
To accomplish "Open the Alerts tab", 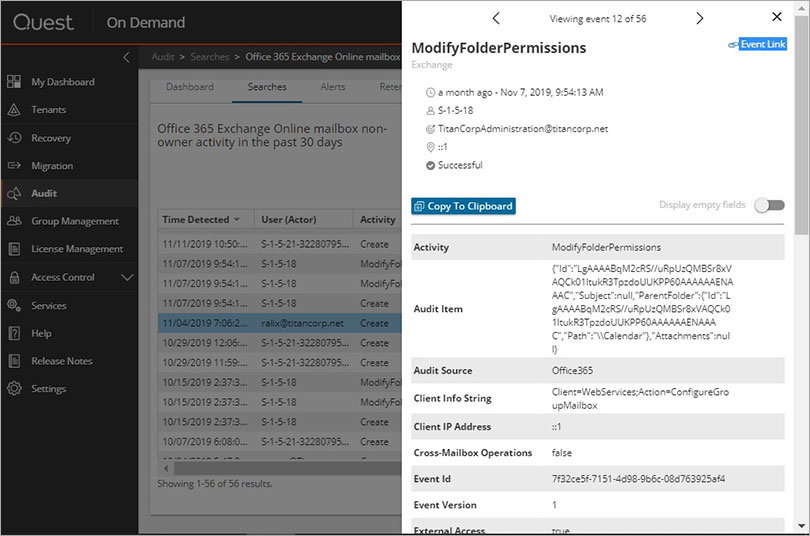I will (332, 87).
